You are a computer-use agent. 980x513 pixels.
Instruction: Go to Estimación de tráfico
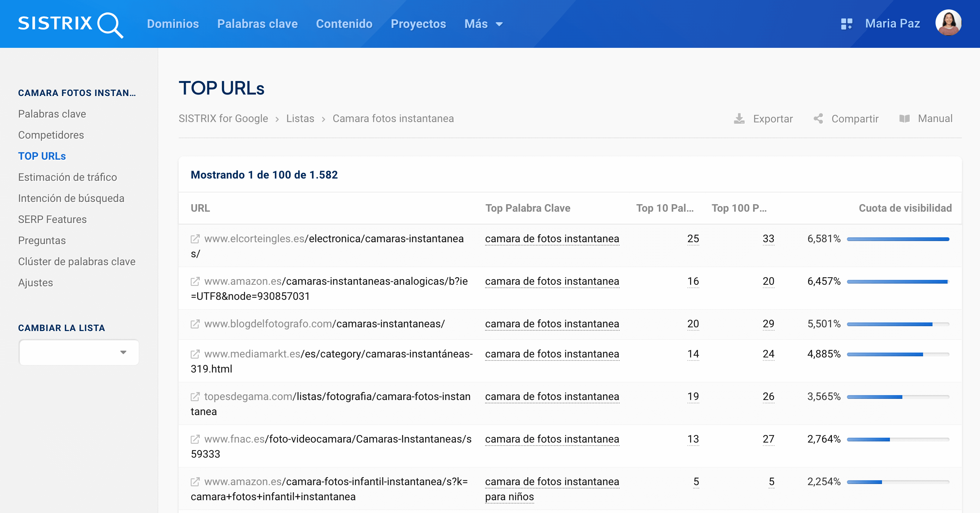67,177
